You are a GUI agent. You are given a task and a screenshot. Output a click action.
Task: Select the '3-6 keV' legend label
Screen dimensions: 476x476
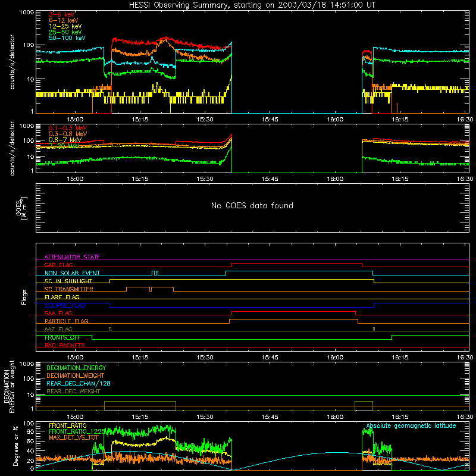[61, 14]
